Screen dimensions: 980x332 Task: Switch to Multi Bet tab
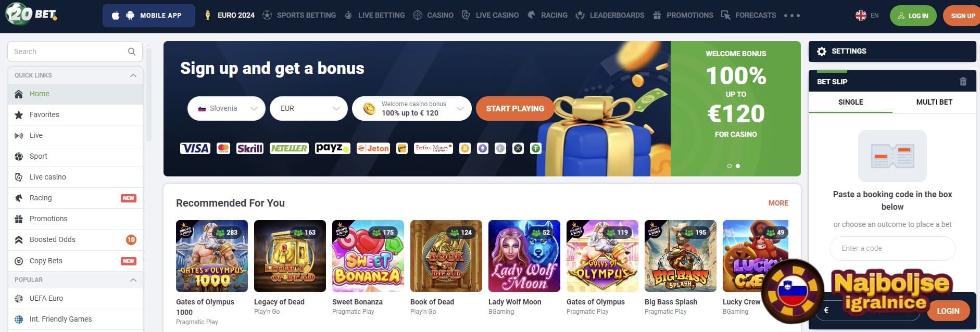(x=934, y=102)
